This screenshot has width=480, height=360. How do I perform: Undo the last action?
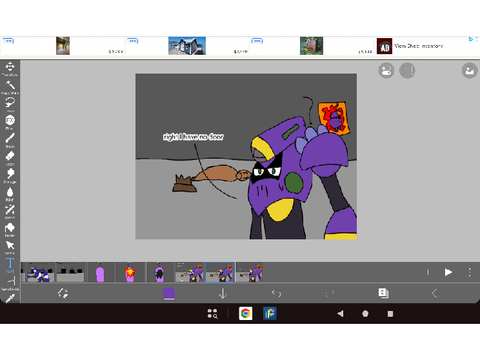coord(276,293)
